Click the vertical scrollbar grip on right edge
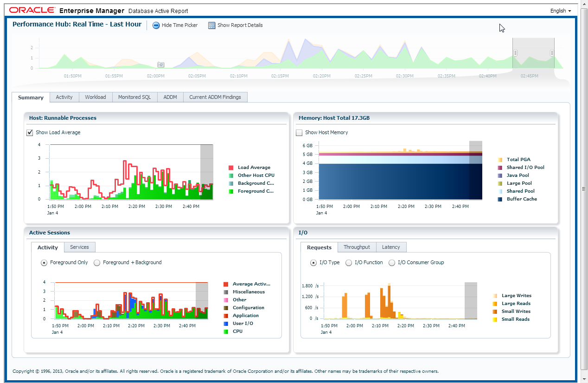Viewport: 588px width, 383px height. pyautogui.click(x=584, y=189)
